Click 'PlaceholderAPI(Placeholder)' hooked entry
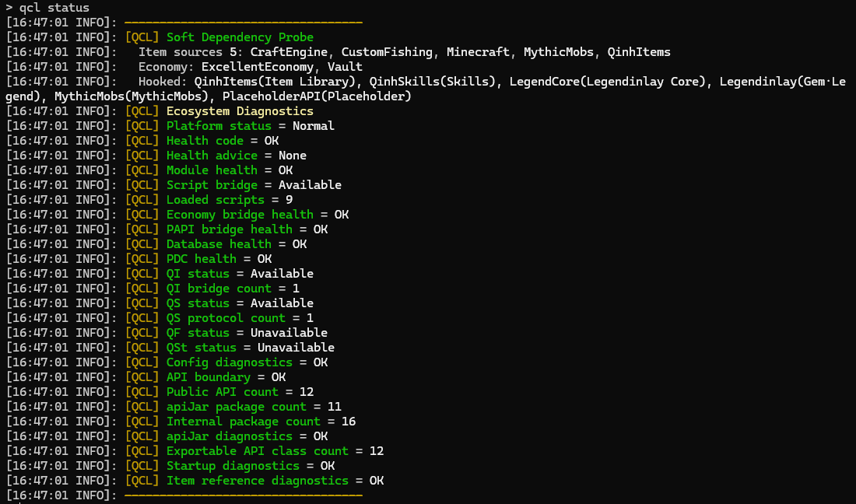The width and height of the screenshot is (856, 504). coord(317,96)
